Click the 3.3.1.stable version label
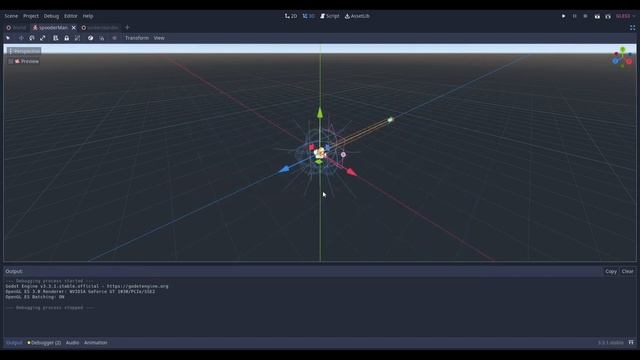The width and height of the screenshot is (640, 360). point(611,342)
